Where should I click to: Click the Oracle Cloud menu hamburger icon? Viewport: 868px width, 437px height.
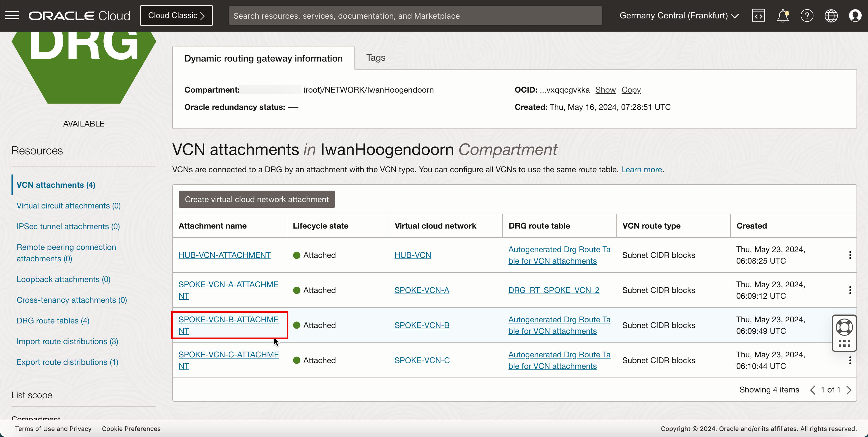coord(12,16)
